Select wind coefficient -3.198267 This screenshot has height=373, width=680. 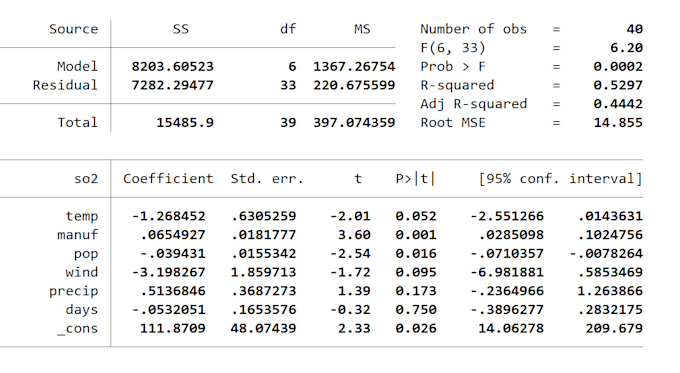pos(169,272)
